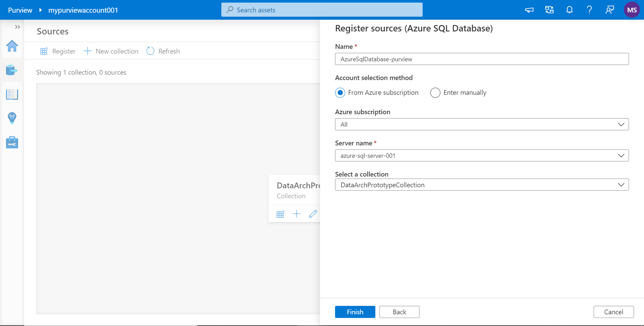
Task: Edit DataArchPrototypeCollection with the pencil icon
Action: click(x=313, y=213)
